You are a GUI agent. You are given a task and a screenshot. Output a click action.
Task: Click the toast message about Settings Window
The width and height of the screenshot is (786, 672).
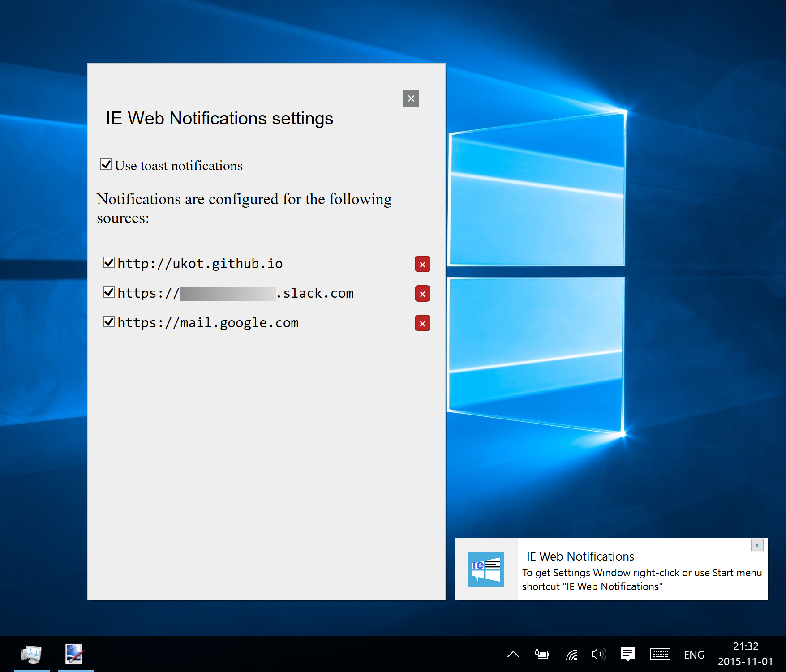[x=642, y=579]
